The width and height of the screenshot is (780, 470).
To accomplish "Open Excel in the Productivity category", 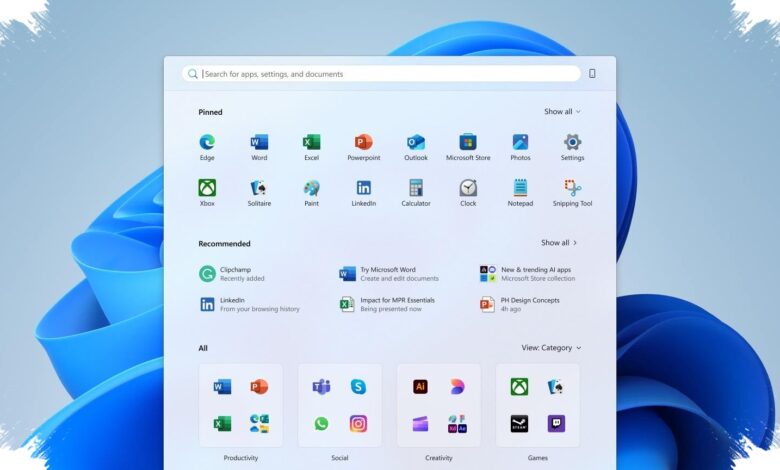I will pos(222,423).
